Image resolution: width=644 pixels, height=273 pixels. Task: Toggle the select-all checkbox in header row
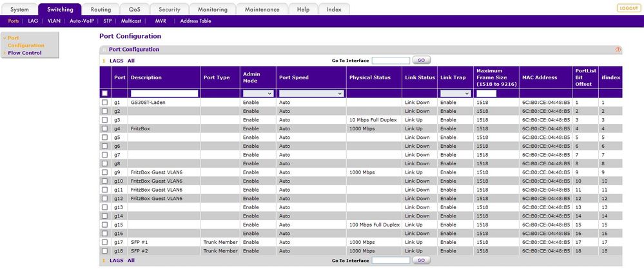[x=104, y=94]
